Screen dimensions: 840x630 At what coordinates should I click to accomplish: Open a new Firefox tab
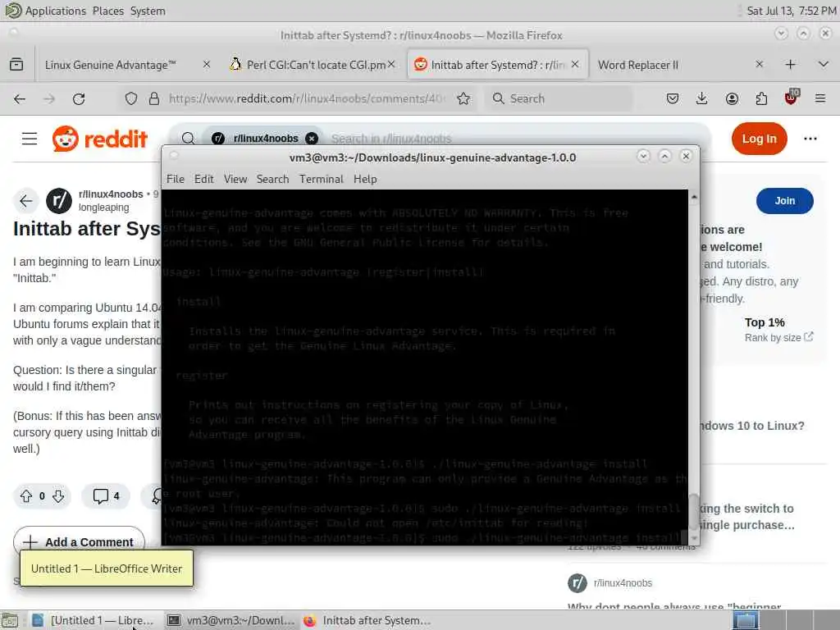(x=790, y=65)
